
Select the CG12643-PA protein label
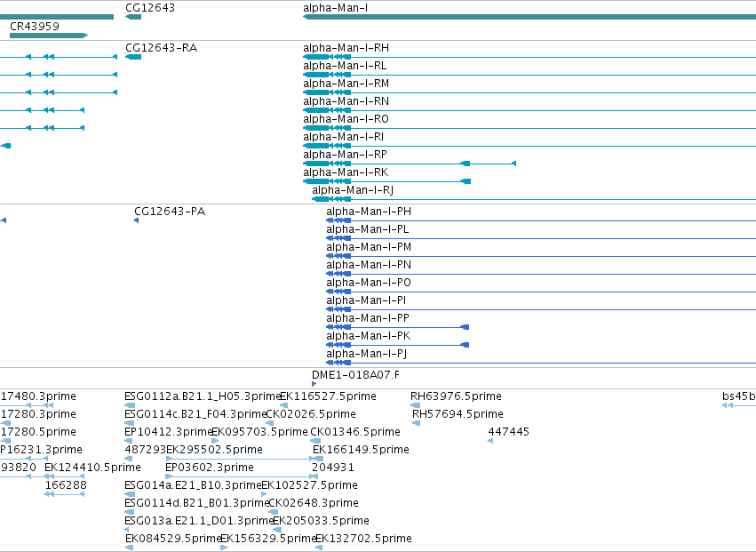[170, 212]
